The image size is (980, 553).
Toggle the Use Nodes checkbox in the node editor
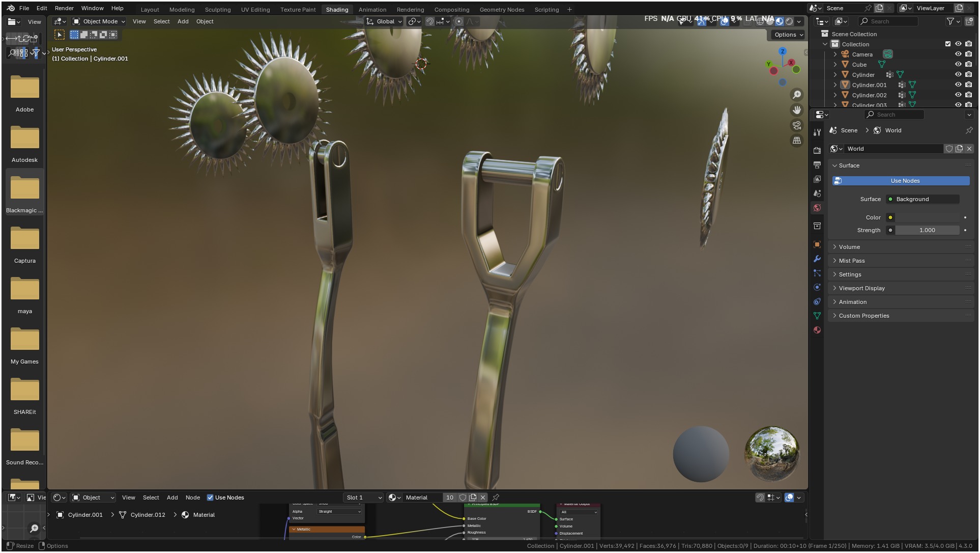coord(210,497)
